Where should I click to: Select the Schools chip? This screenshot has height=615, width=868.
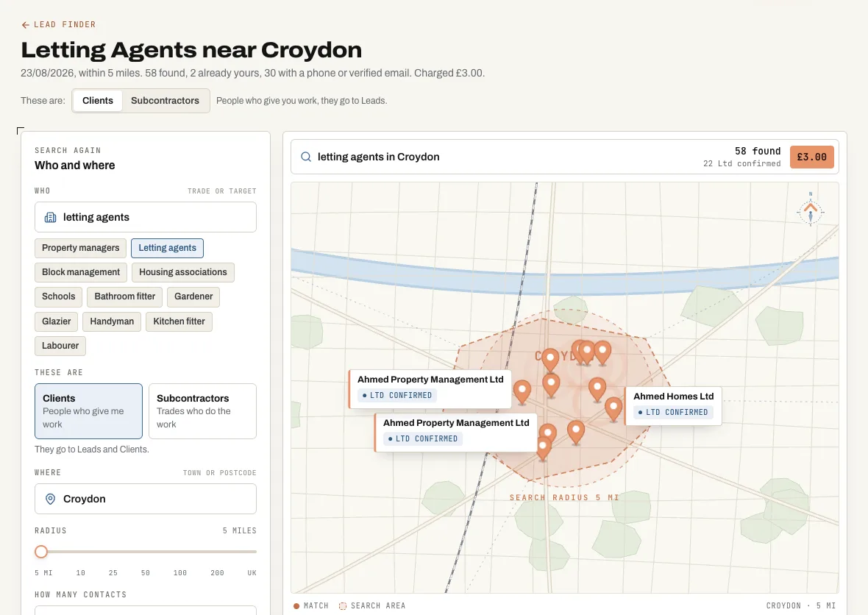(x=59, y=296)
